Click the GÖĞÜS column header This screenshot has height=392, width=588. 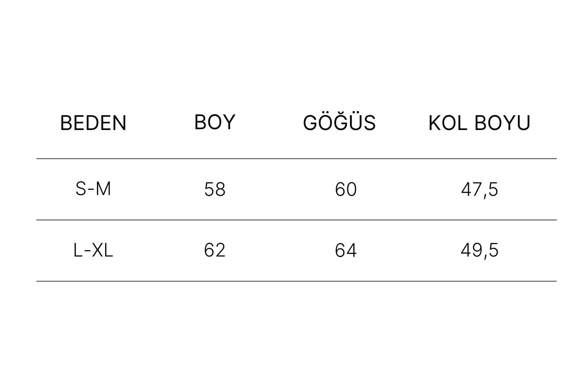pos(339,123)
